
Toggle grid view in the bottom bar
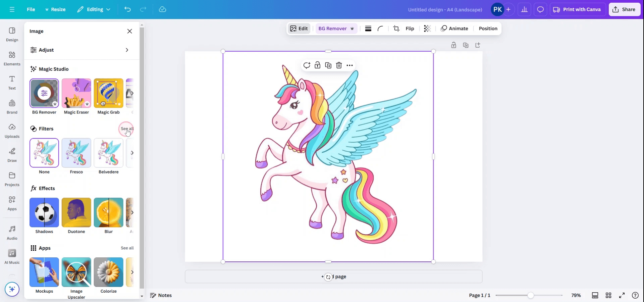(608, 295)
